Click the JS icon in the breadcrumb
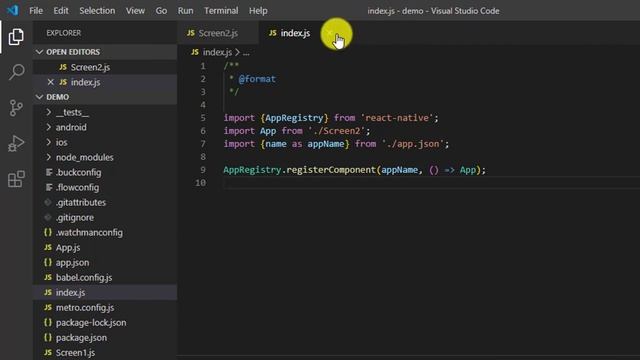This screenshot has width=640, height=360. pyautogui.click(x=195, y=52)
